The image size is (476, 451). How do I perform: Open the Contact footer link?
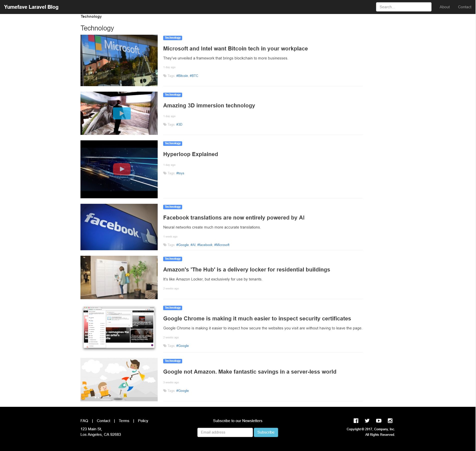(x=103, y=421)
